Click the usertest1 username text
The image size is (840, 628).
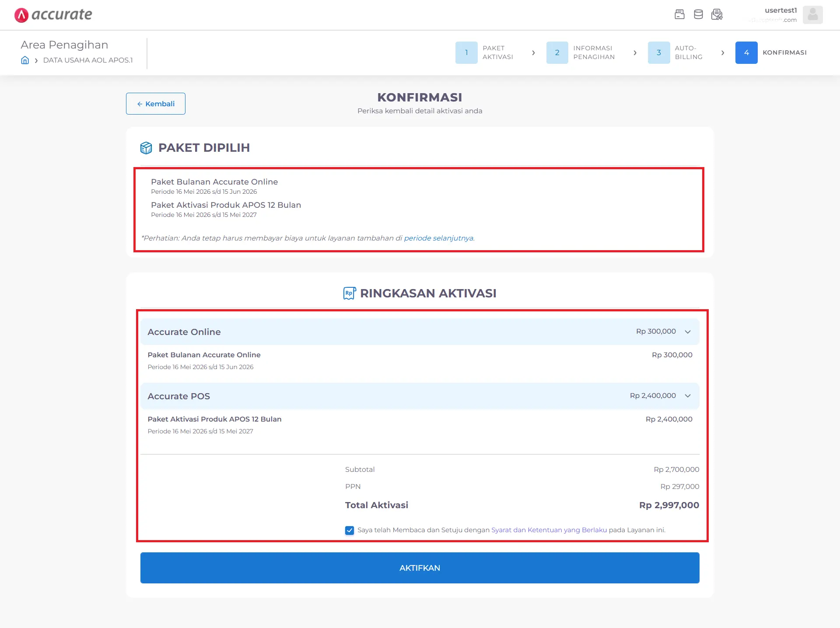tap(780, 10)
